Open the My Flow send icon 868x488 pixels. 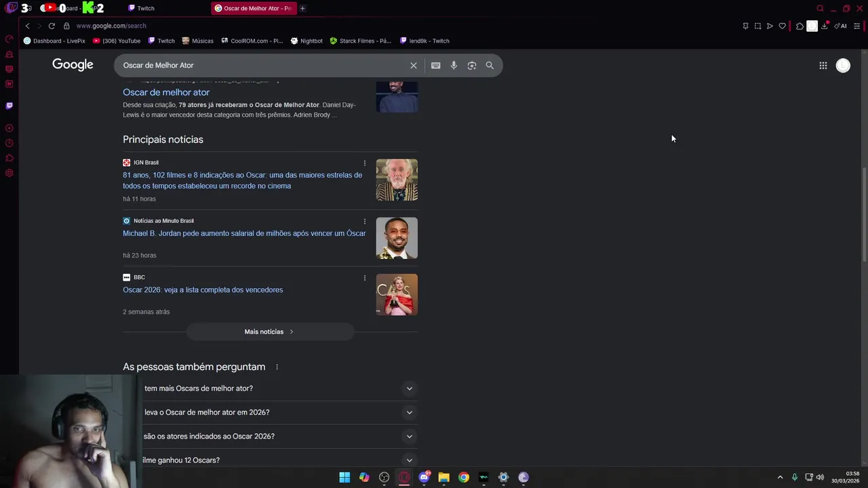pyautogui.click(x=770, y=26)
